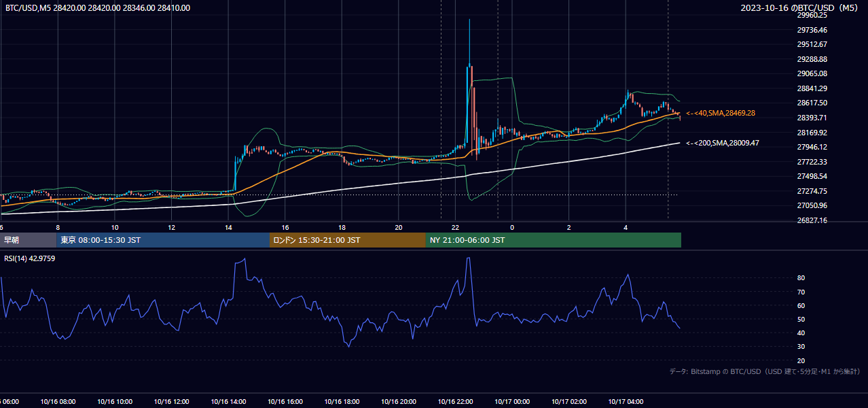This screenshot has width=868, height=408.
Task: Click the 40 SMA 28469.28 label
Action: click(x=721, y=113)
